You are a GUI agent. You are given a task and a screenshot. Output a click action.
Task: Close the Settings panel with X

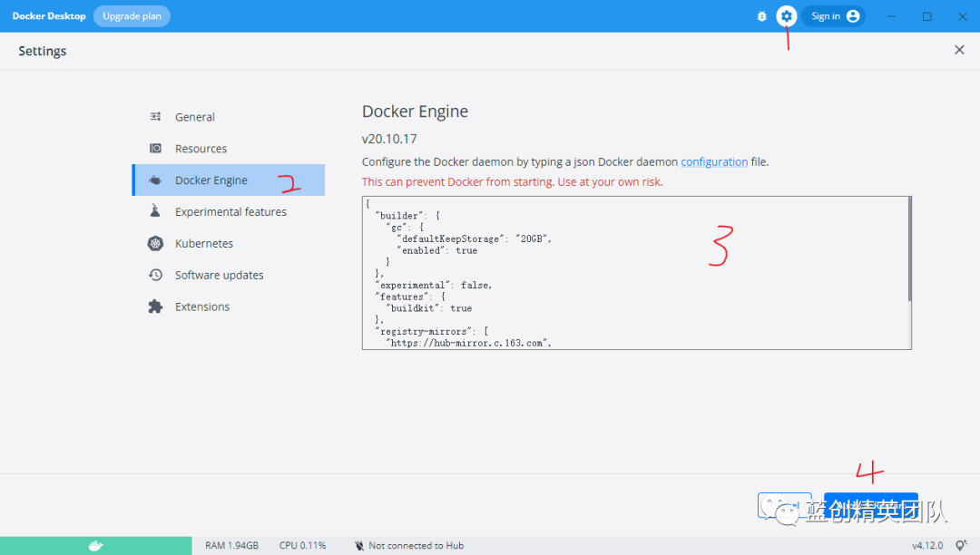tap(959, 50)
